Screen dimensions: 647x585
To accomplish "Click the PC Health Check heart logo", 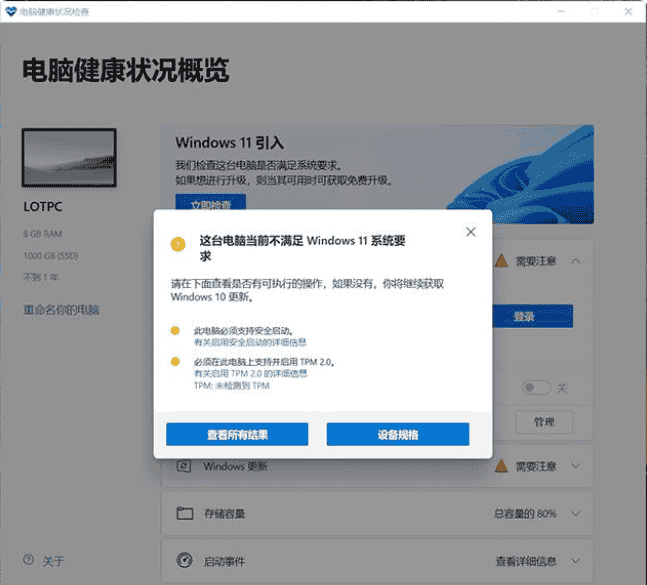I will click(x=10, y=10).
